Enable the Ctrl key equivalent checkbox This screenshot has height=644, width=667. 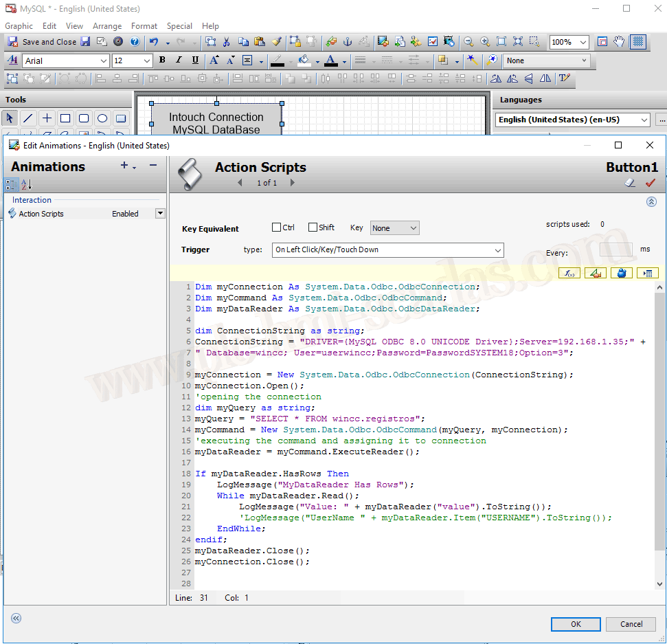(277, 227)
